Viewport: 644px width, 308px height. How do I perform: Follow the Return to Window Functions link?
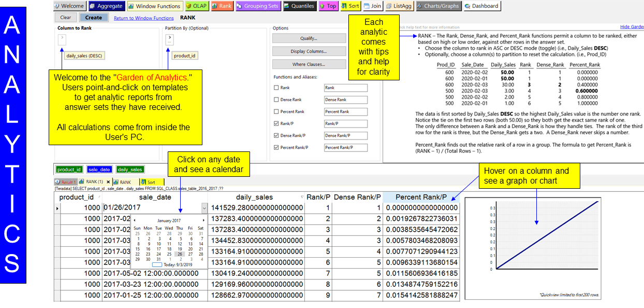[x=143, y=18]
